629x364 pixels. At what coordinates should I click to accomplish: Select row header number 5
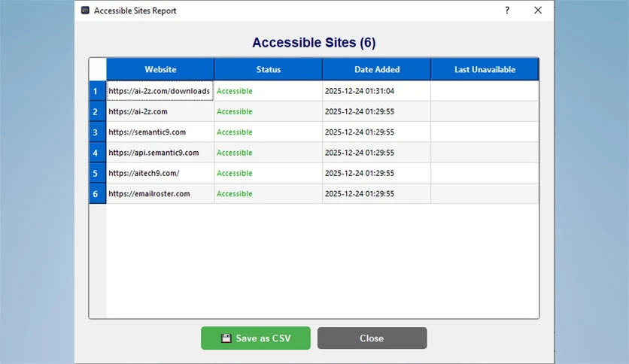pyautogui.click(x=98, y=173)
